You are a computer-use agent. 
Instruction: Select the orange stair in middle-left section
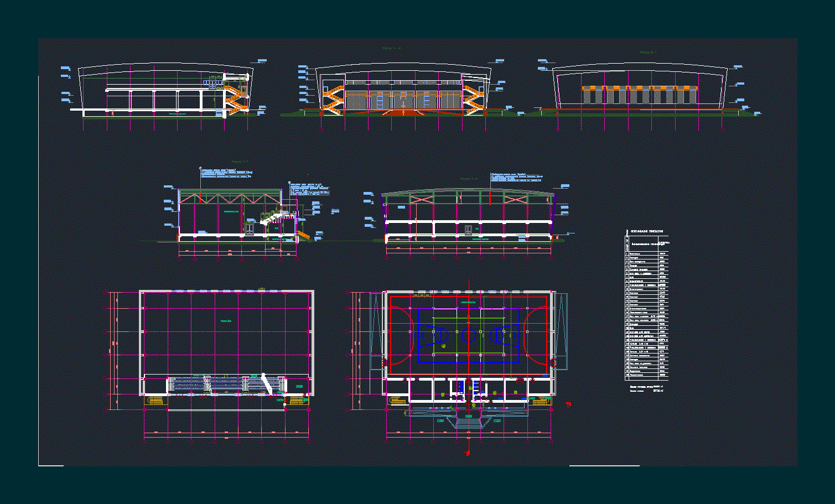pyautogui.click(x=303, y=236)
